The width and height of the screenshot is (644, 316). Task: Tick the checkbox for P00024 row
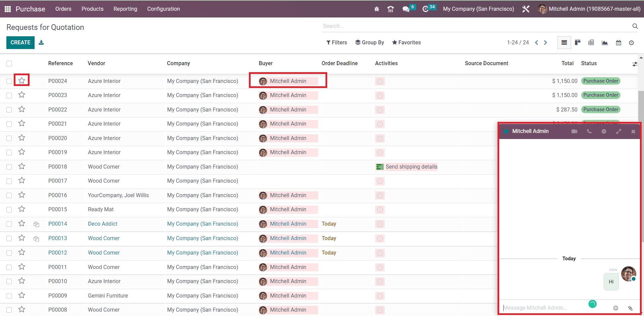9,81
